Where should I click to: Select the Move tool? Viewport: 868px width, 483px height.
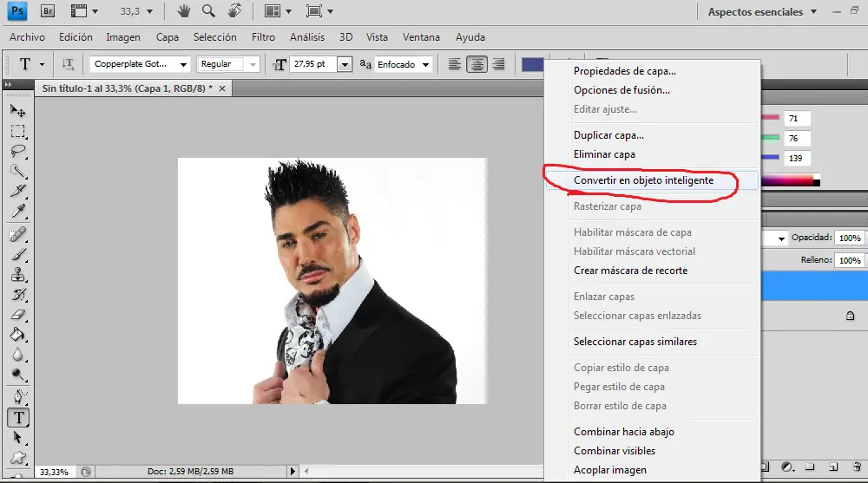tap(17, 111)
